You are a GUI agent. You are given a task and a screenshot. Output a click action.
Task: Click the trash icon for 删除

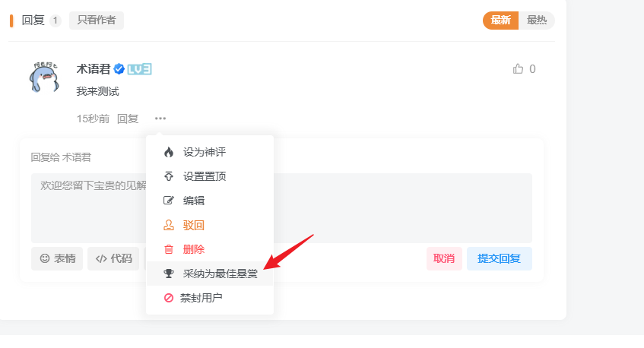coord(169,249)
